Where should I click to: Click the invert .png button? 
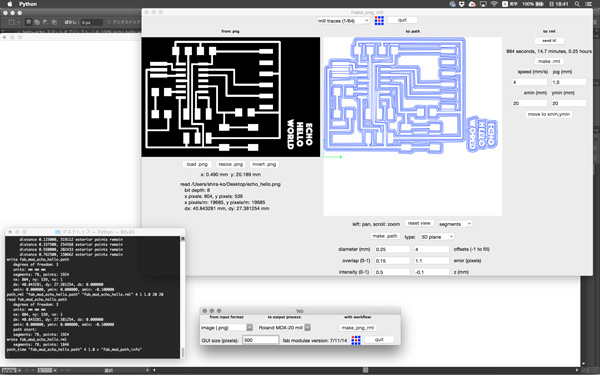point(264,164)
